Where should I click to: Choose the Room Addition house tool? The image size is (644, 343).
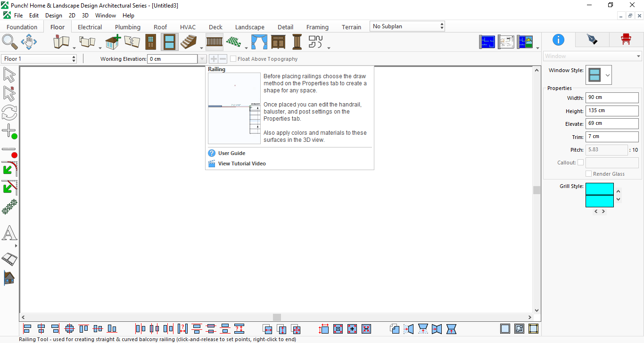tap(113, 42)
